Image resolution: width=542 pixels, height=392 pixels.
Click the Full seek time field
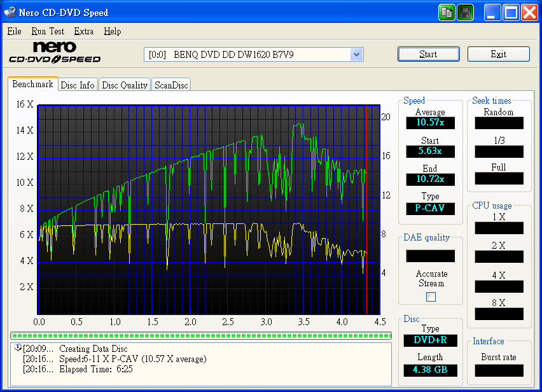pos(499,178)
